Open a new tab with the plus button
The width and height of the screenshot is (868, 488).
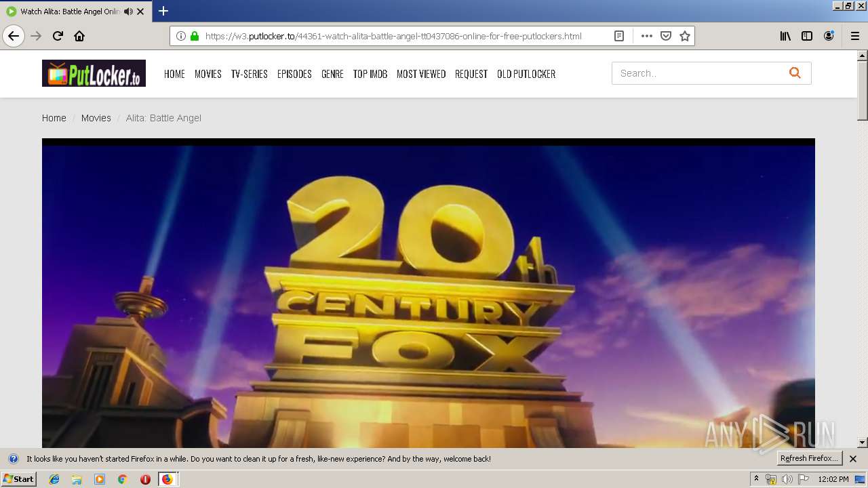pos(163,11)
